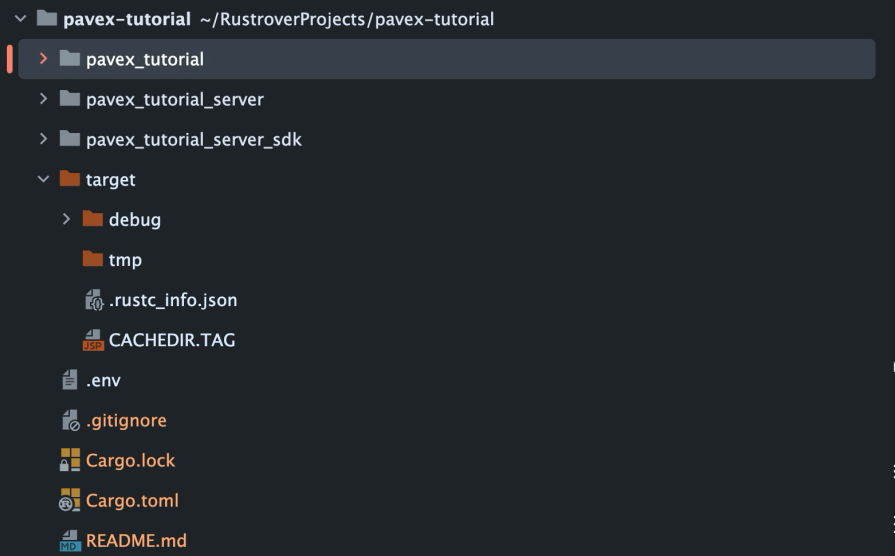This screenshot has width=895, height=556.
Task: Click the Cargo.lock file icon
Action: pyautogui.click(x=70, y=460)
